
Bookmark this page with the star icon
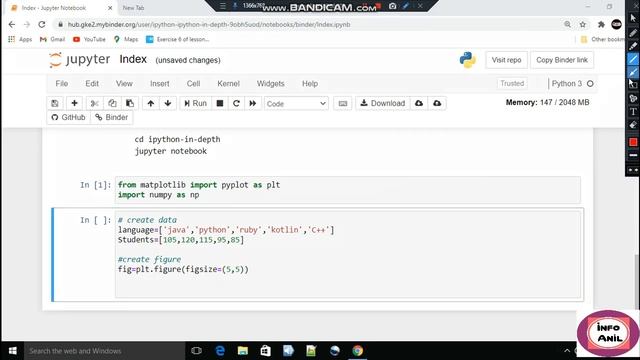(583, 24)
